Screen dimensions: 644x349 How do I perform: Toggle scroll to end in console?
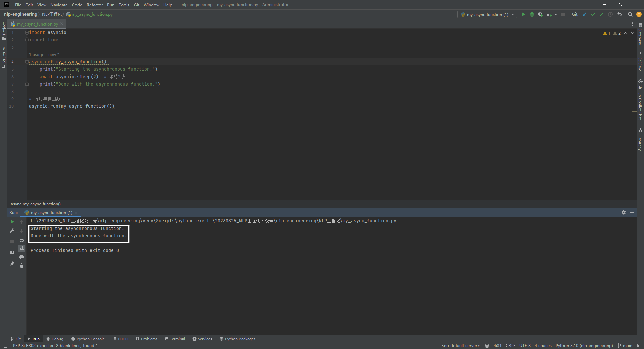point(22,248)
